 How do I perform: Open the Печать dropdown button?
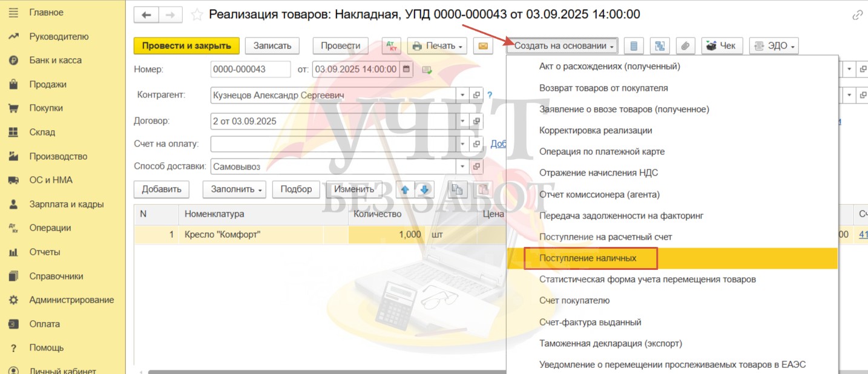click(x=436, y=46)
